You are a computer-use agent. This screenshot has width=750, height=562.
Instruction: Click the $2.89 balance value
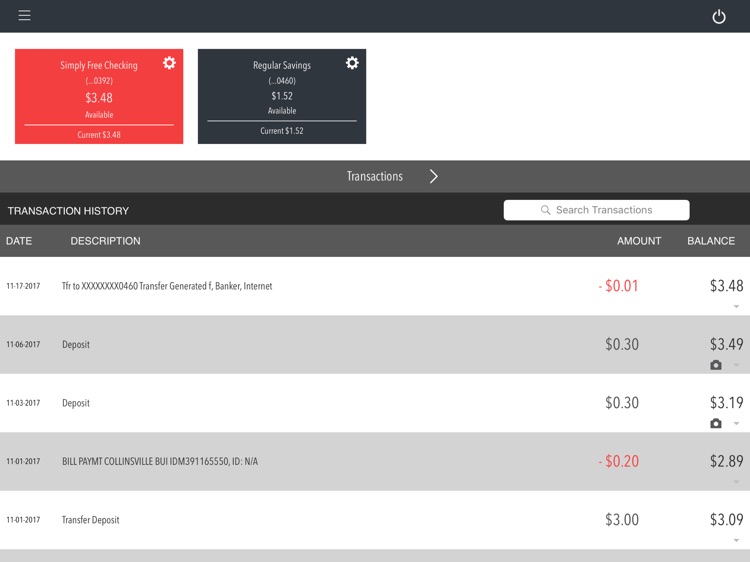click(727, 462)
